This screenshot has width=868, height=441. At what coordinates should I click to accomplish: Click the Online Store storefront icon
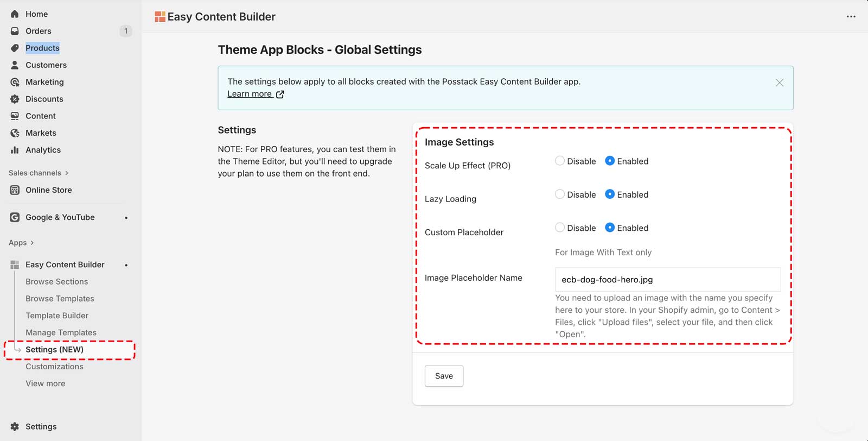click(x=15, y=190)
